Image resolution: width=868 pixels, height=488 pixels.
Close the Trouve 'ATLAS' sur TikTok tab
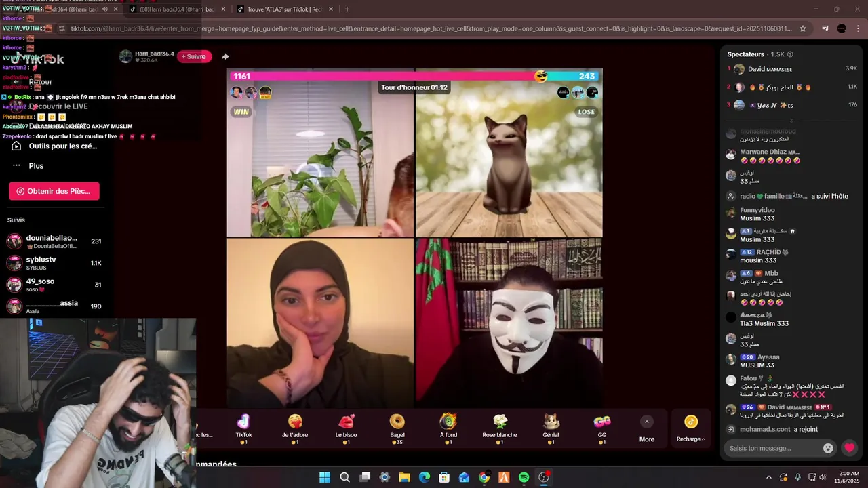tap(331, 9)
